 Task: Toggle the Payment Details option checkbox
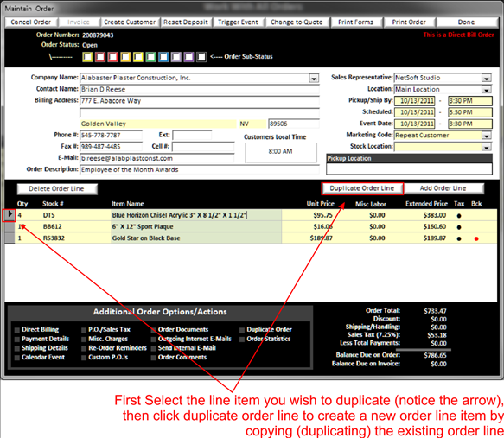tap(17, 340)
